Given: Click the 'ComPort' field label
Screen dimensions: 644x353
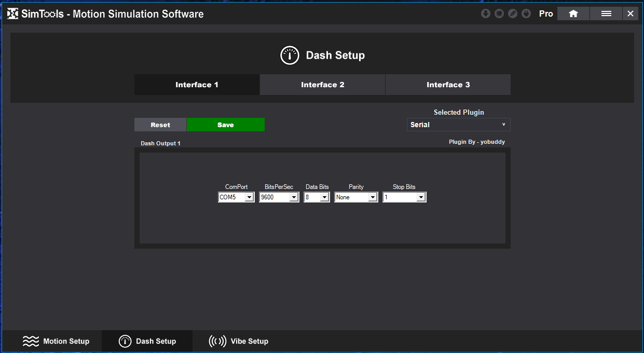Looking at the screenshot, I should pos(236,187).
